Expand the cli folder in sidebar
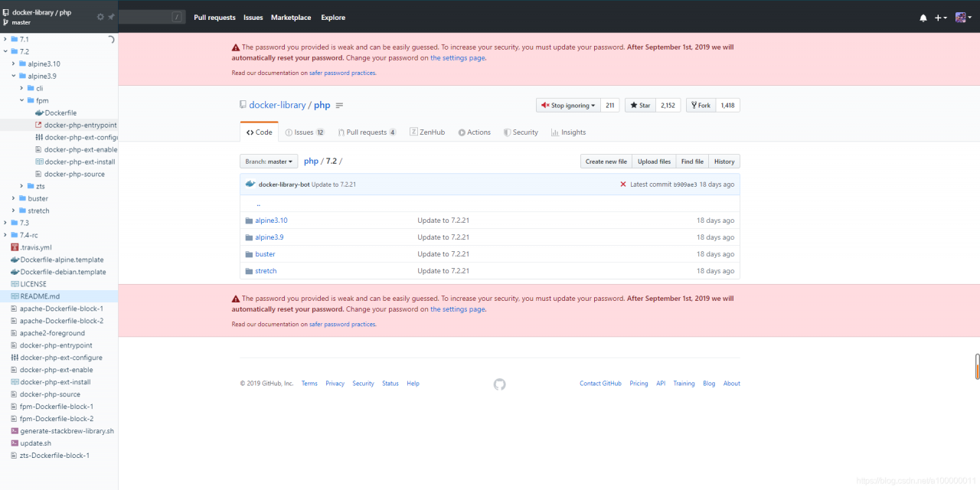This screenshot has width=980, height=490. click(x=21, y=88)
